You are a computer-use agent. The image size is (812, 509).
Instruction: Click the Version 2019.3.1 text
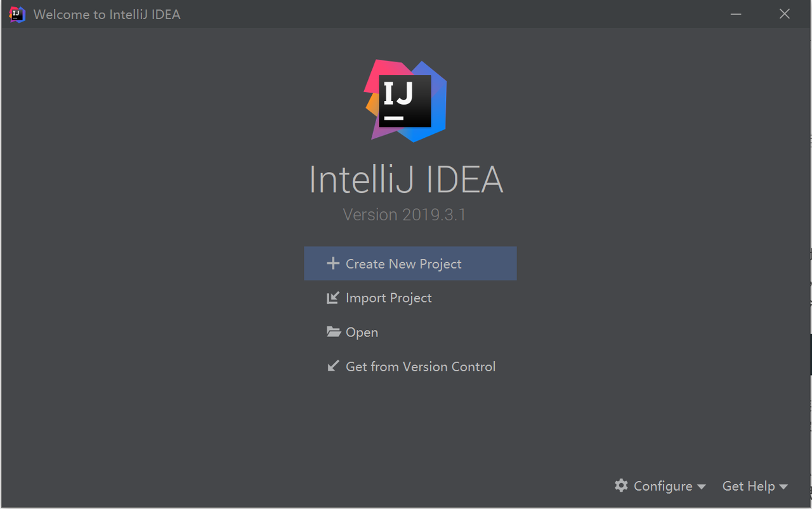point(404,215)
